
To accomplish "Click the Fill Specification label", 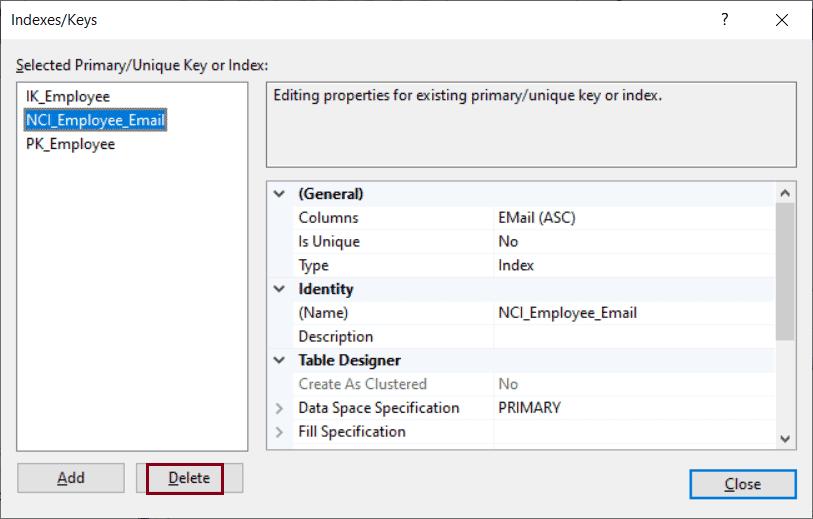I will (x=352, y=432).
